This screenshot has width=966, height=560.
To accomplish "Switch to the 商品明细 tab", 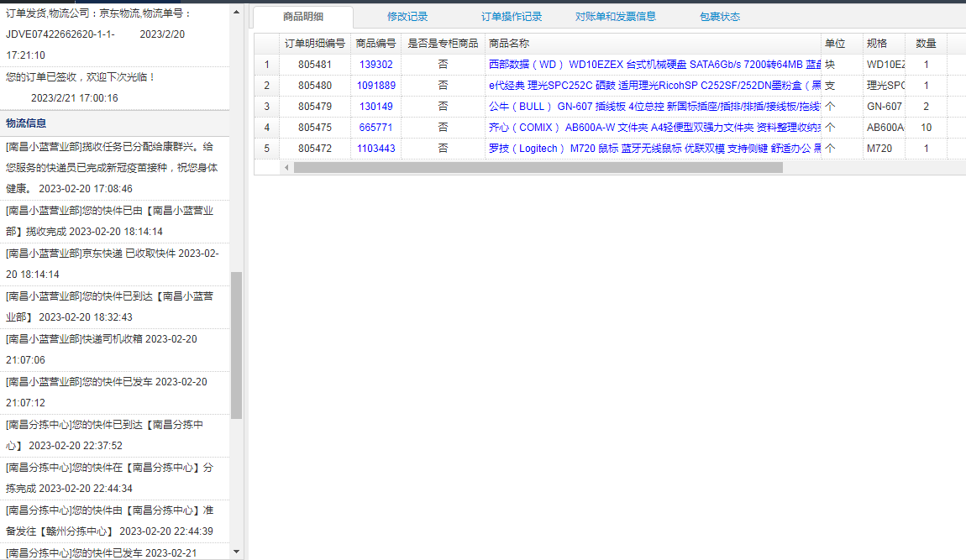I will (x=303, y=17).
